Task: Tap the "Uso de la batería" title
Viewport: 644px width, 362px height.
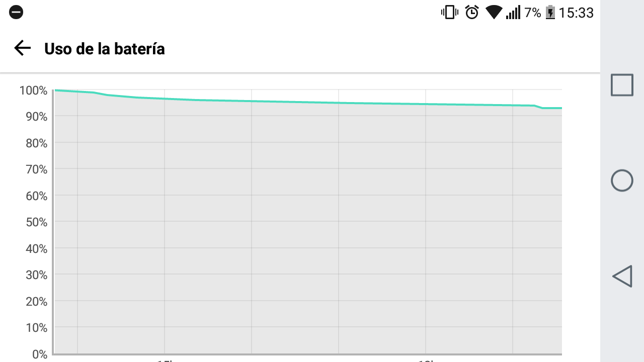Action: click(105, 49)
